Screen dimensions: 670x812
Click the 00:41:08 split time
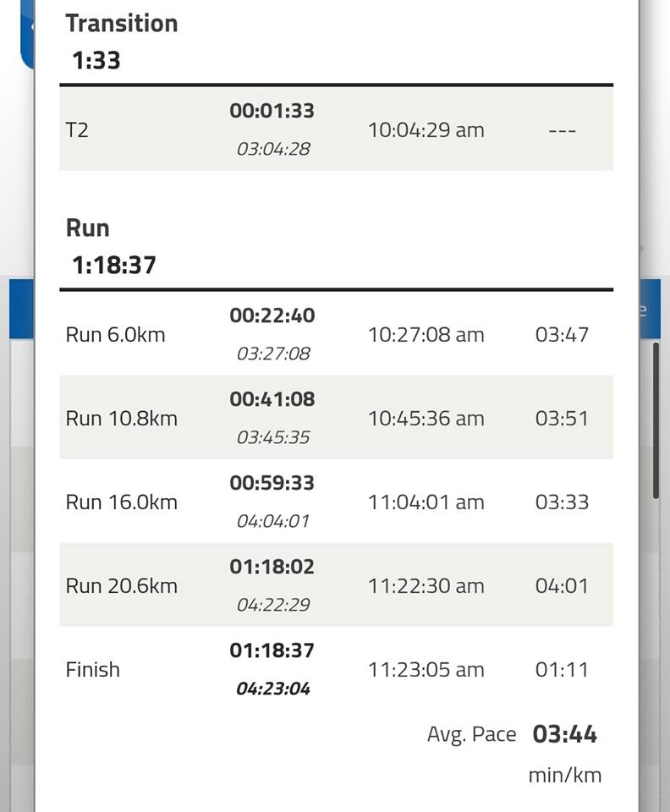272,399
